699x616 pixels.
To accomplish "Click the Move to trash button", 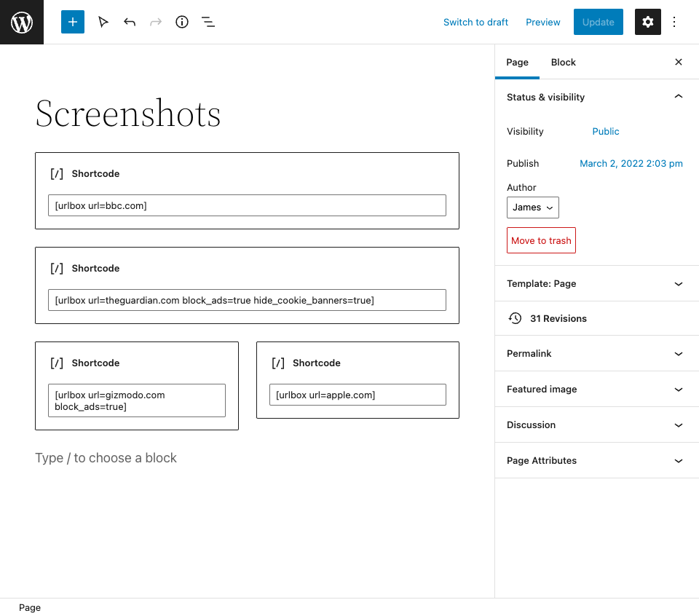I will [x=541, y=240].
